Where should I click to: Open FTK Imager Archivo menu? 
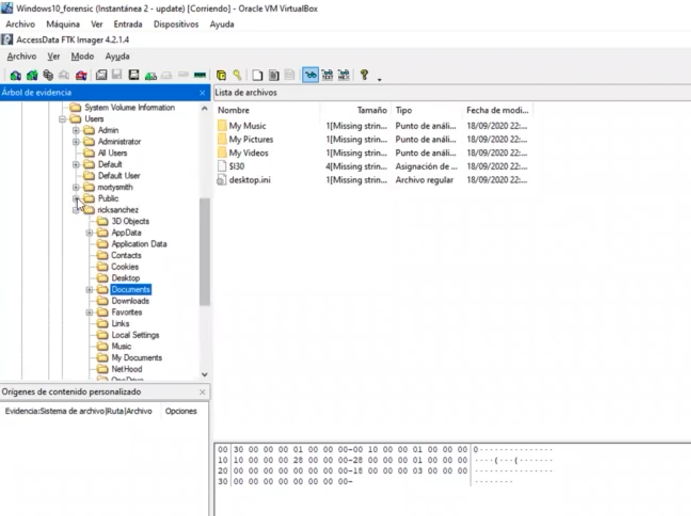coord(22,56)
